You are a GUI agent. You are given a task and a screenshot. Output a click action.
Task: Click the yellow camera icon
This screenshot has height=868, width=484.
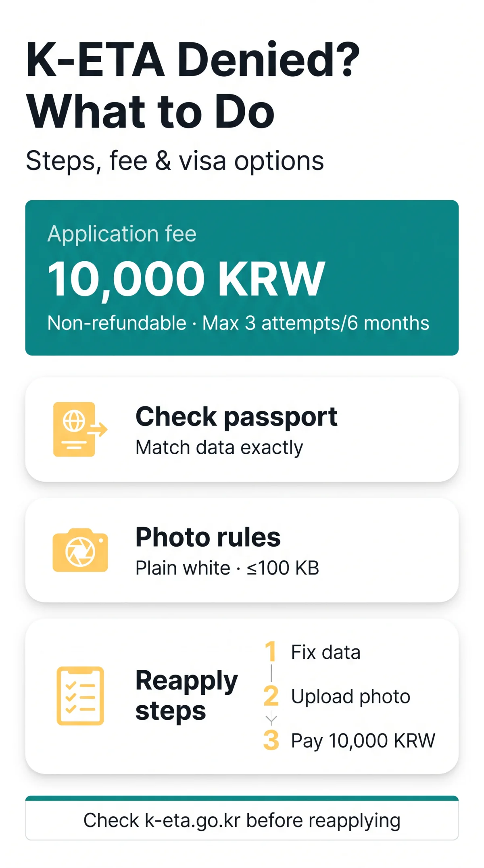click(80, 550)
